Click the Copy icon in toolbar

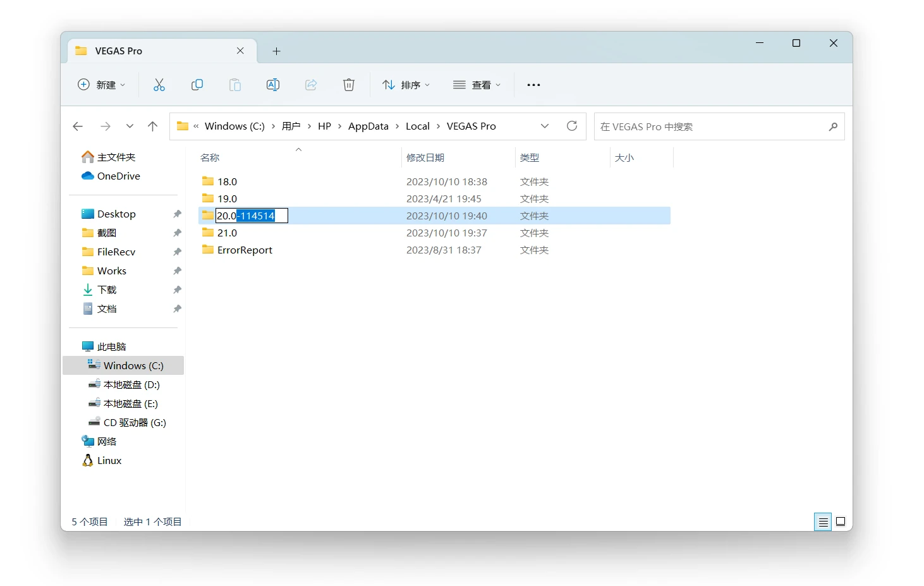[x=197, y=85]
